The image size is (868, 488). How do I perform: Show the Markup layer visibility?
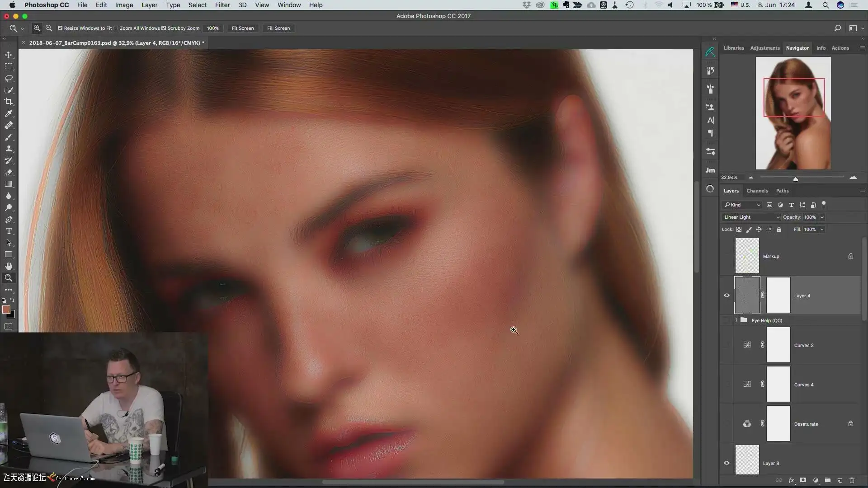pyautogui.click(x=726, y=256)
